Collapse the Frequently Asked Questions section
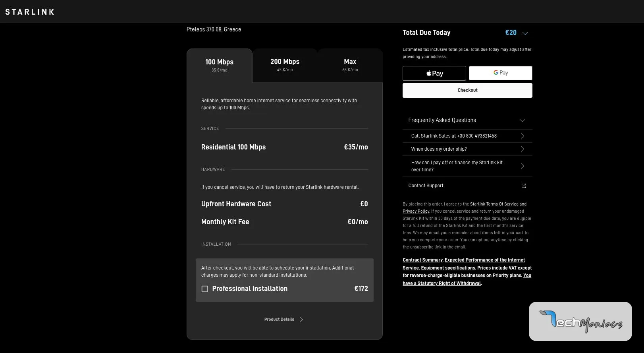 [x=523, y=120]
